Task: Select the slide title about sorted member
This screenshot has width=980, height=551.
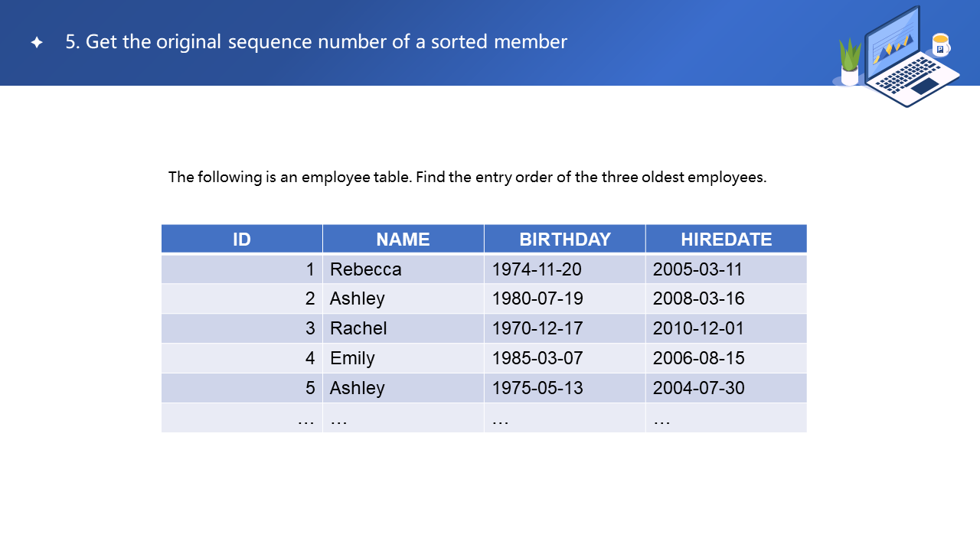Action: [x=316, y=42]
